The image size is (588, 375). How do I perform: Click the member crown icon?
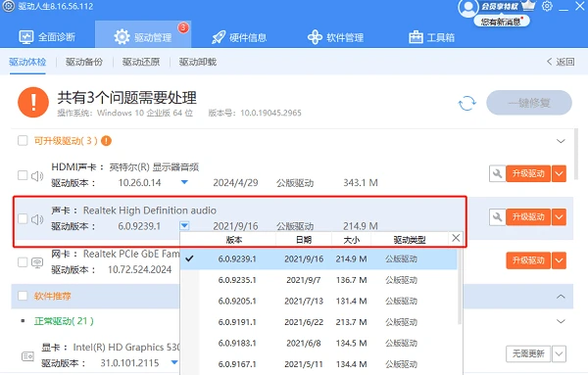528,6
